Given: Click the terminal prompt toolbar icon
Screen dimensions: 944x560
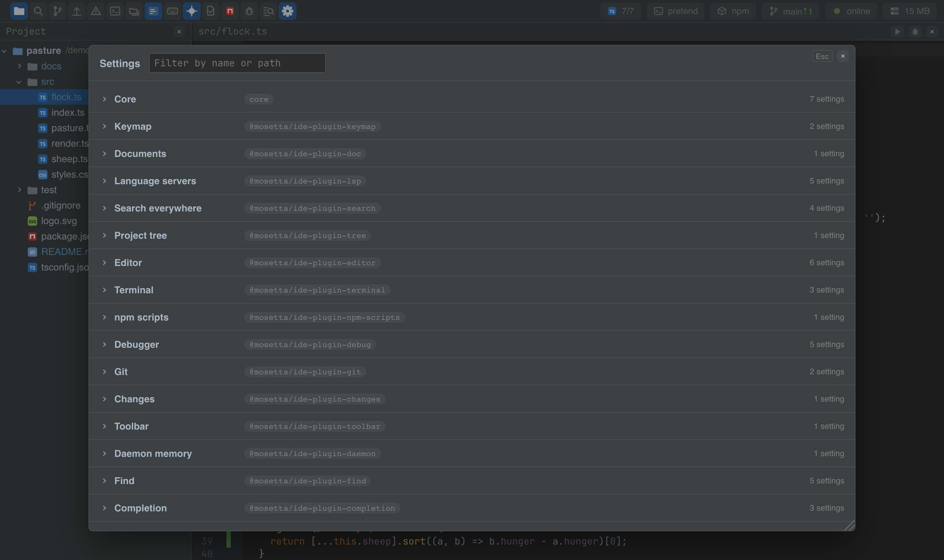Looking at the screenshot, I should 115,11.
